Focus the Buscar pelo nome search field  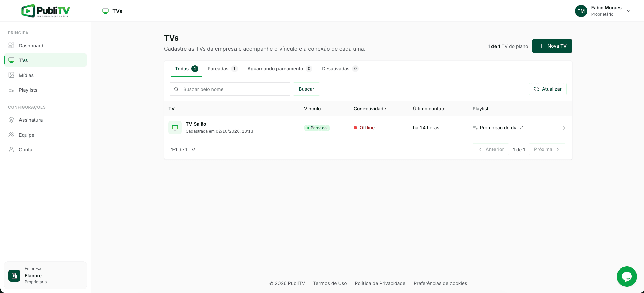(x=230, y=89)
